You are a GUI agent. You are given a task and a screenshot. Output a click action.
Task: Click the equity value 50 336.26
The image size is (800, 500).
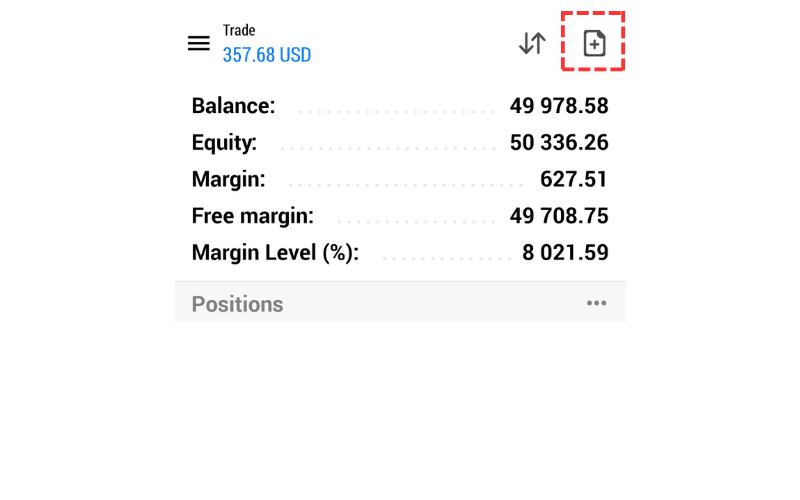559,143
